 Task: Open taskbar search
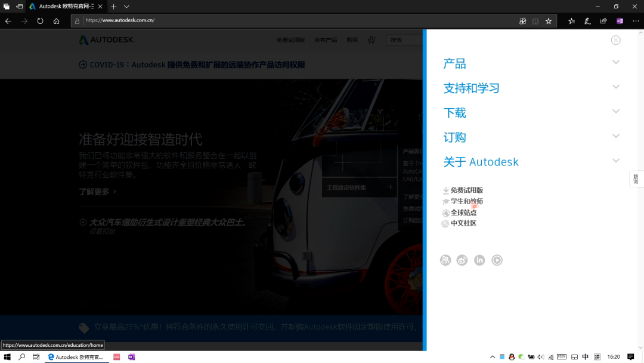pos(22,357)
